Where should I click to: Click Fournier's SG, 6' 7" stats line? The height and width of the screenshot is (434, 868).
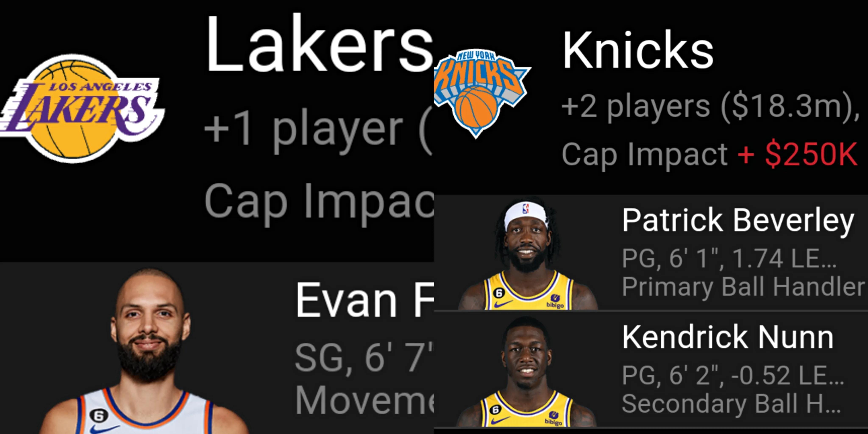tap(364, 357)
